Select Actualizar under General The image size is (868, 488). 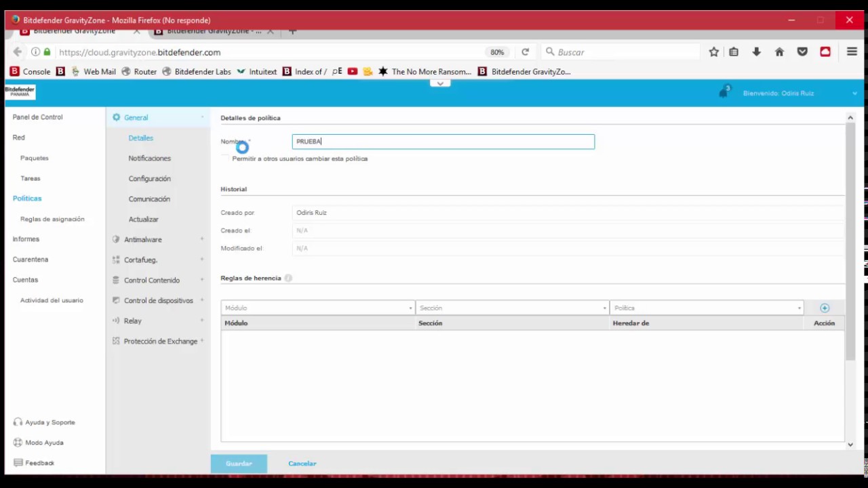point(143,219)
